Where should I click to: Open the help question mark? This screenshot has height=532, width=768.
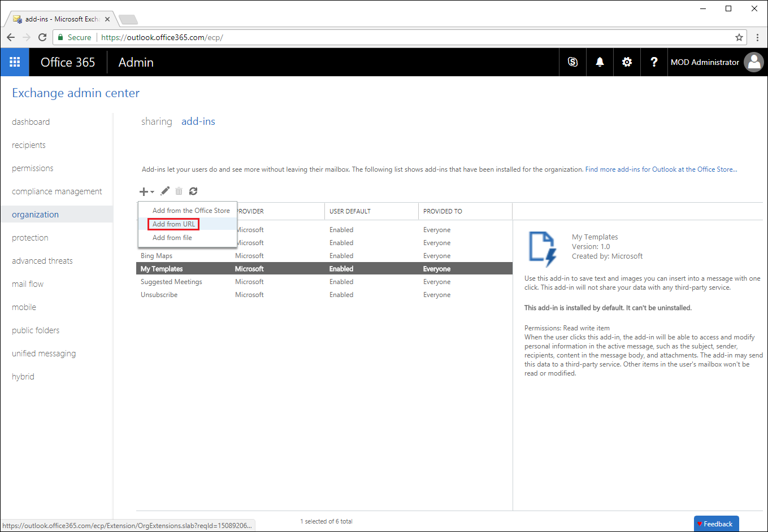(654, 62)
